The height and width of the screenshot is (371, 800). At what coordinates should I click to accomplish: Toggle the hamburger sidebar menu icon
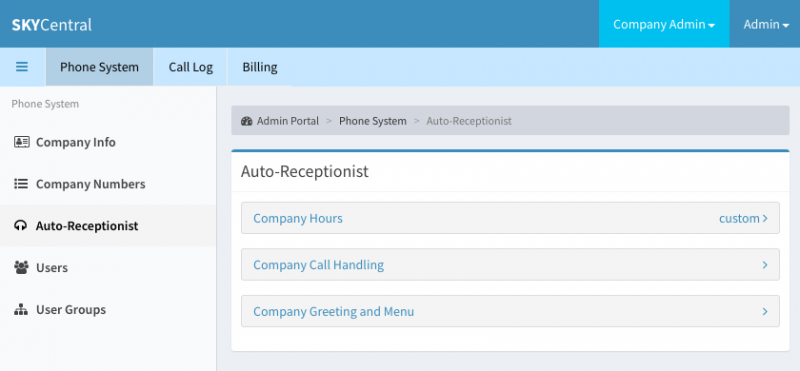[22, 67]
